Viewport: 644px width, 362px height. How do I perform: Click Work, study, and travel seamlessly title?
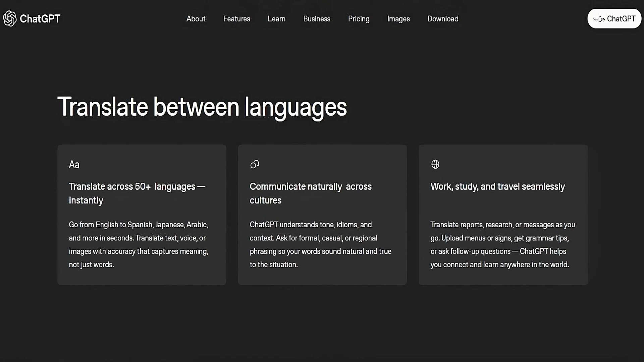coord(497,186)
